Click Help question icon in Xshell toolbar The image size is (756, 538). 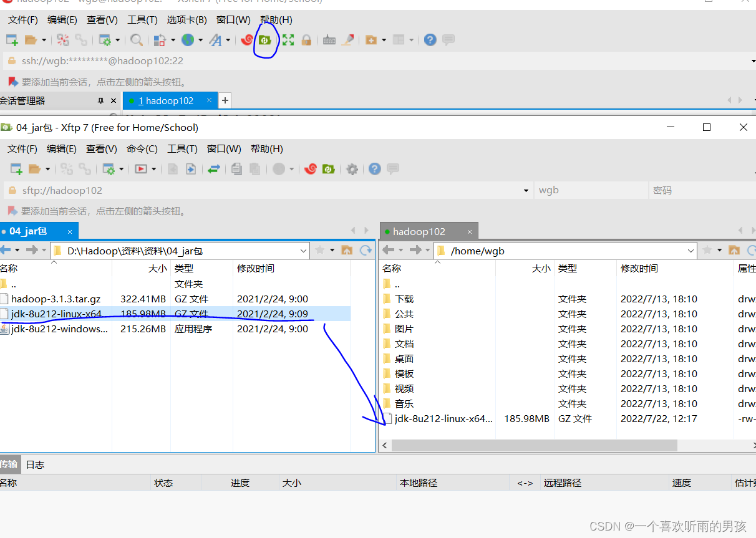430,40
